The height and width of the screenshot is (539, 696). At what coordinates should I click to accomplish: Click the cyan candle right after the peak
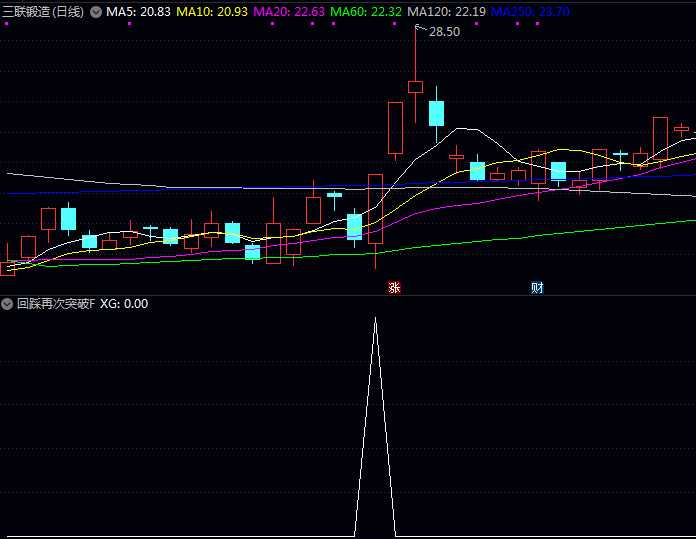tap(436, 113)
